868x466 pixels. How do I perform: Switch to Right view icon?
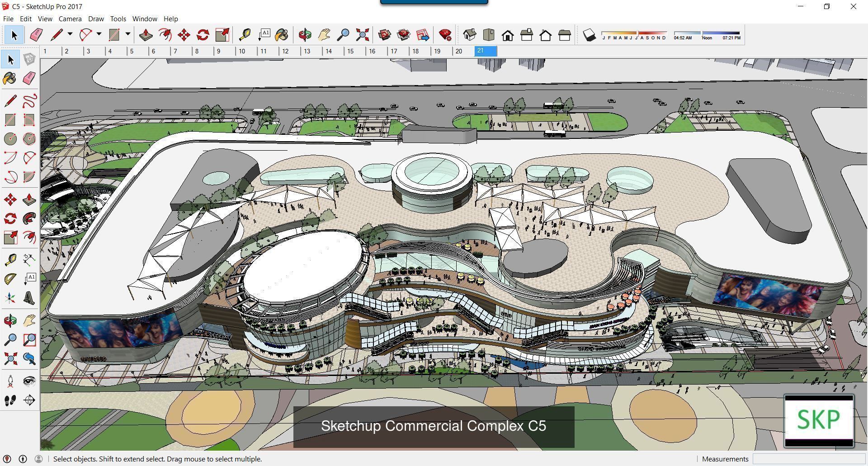(527, 35)
